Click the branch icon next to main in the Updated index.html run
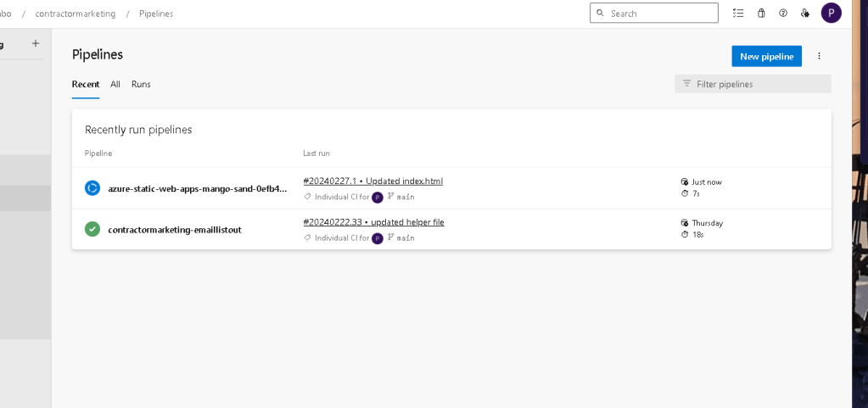Viewport: 868px width, 408px height. [390, 197]
